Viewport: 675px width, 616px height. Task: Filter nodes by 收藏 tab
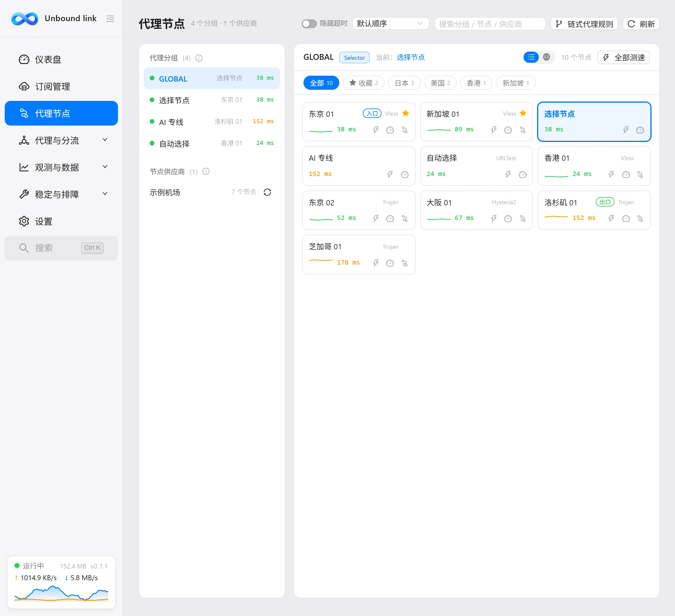point(363,83)
